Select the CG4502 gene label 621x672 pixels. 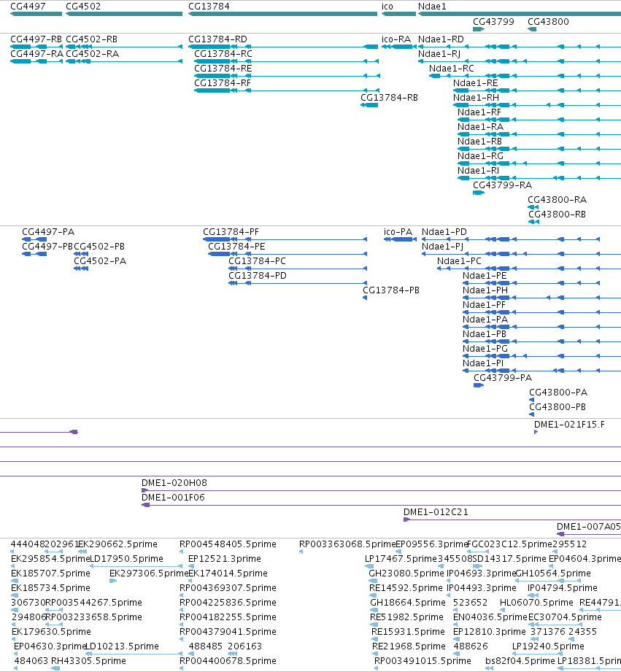click(x=83, y=7)
